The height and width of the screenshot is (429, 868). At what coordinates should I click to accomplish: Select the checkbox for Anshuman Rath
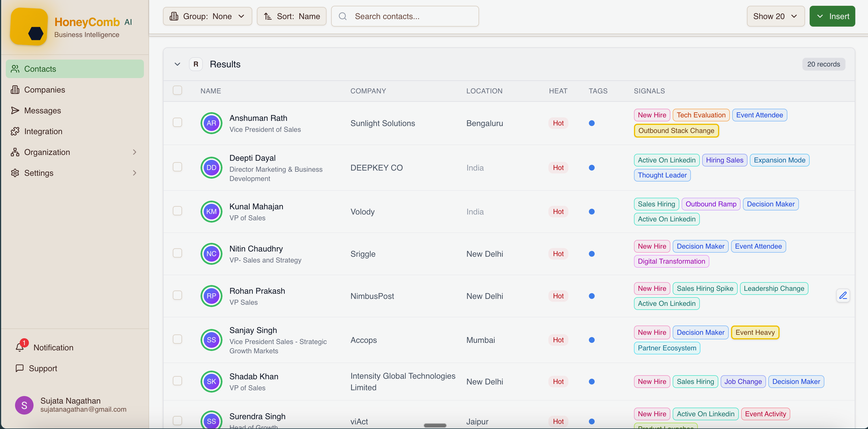pos(178,122)
